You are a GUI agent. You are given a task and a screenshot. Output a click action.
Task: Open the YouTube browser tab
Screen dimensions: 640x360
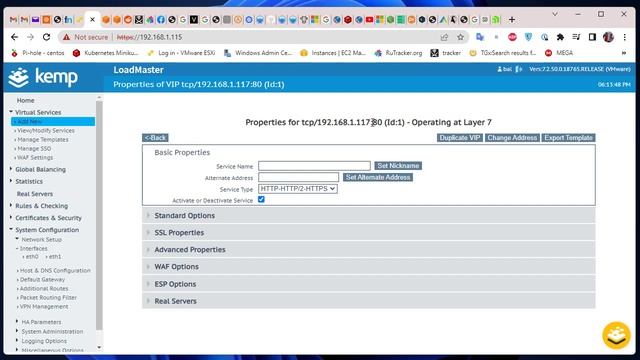point(369,20)
